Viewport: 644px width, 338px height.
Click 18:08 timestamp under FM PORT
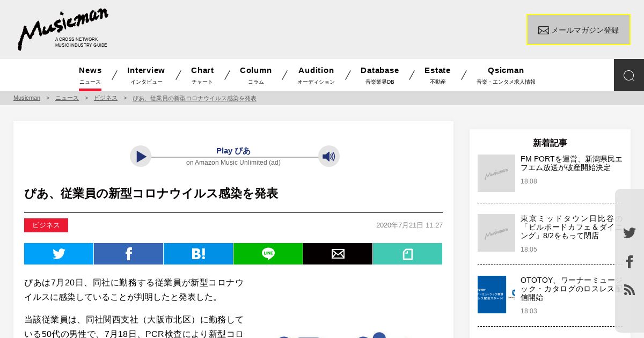coord(529,181)
